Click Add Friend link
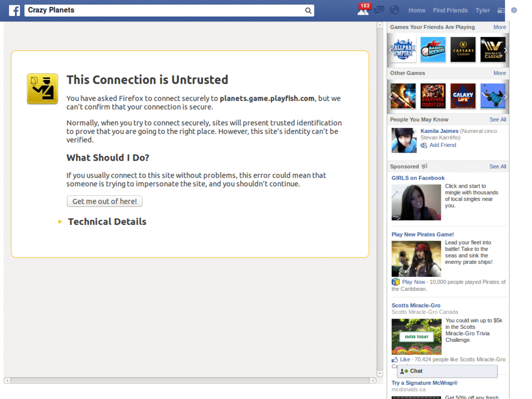The image size is (532, 399). pyautogui.click(x=443, y=145)
